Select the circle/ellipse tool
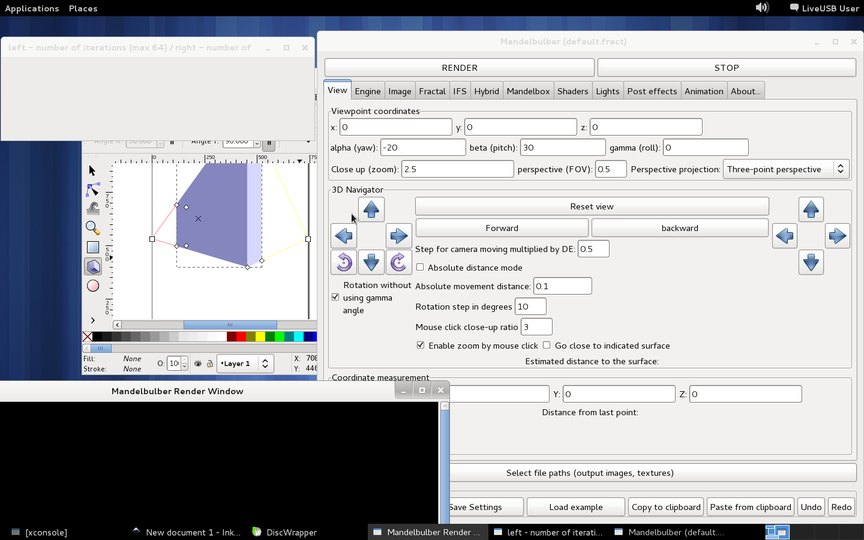The height and width of the screenshot is (540, 864). [x=93, y=285]
